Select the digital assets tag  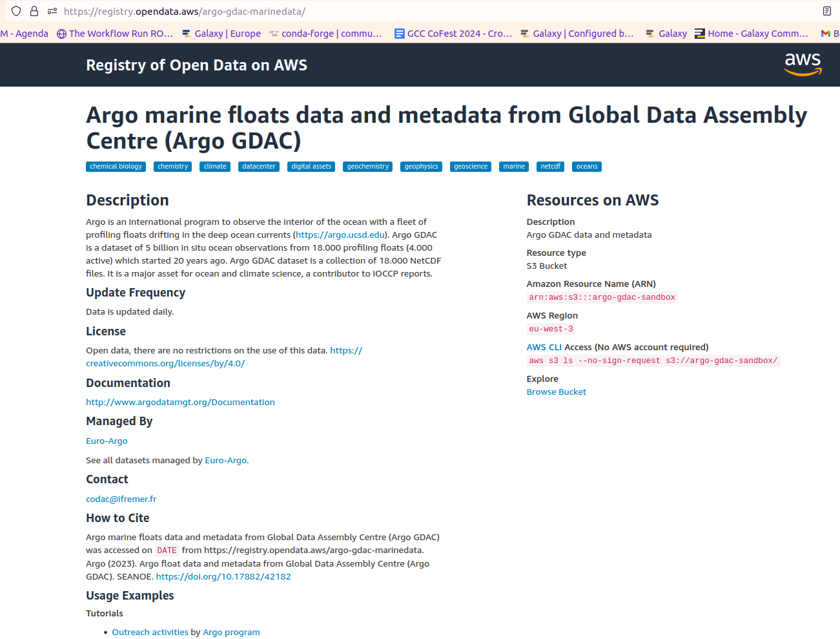pos(311,167)
